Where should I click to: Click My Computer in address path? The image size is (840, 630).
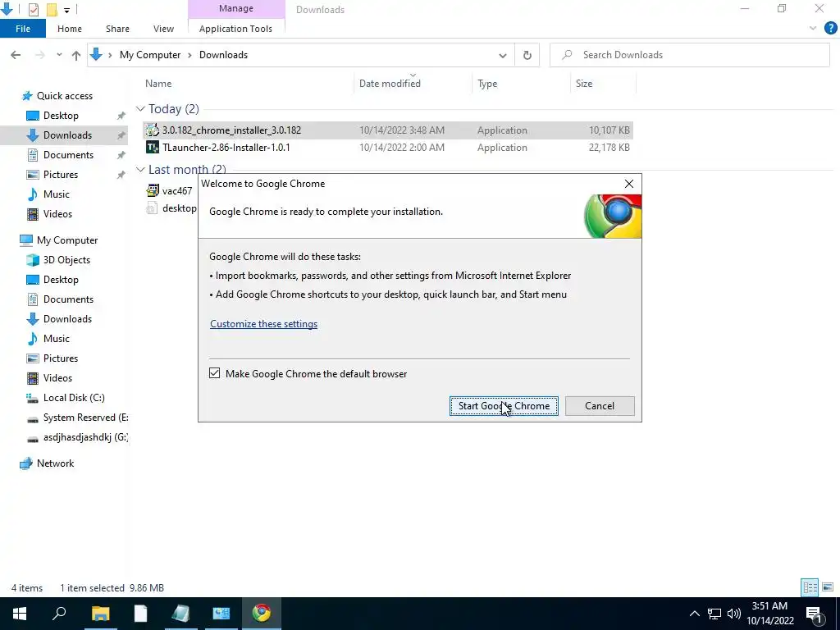[x=150, y=55]
